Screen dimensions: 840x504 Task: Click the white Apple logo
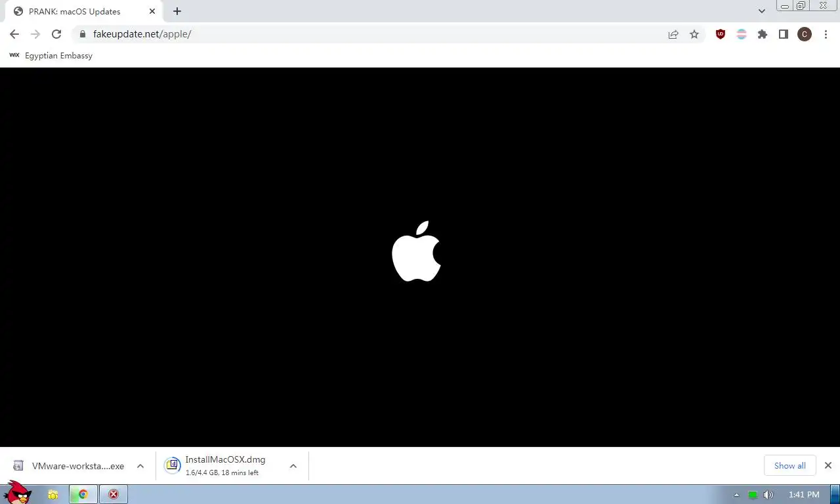click(x=417, y=251)
